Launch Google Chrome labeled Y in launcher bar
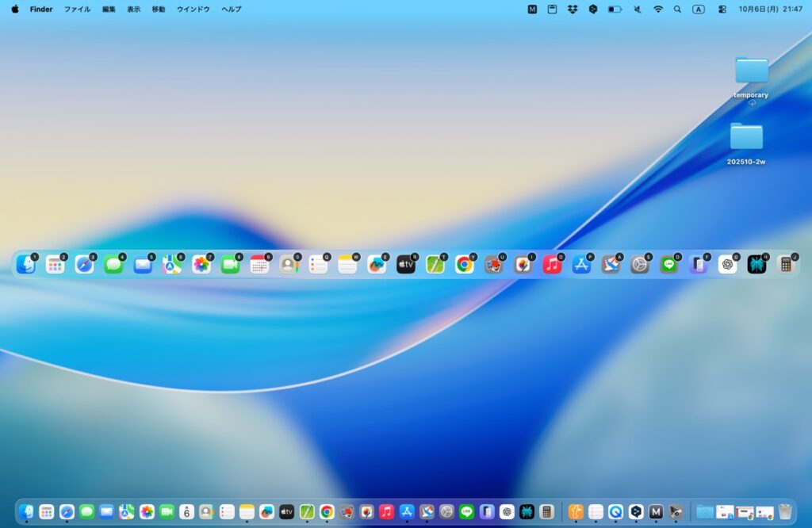This screenshot has height=528, width=812. 464,265
